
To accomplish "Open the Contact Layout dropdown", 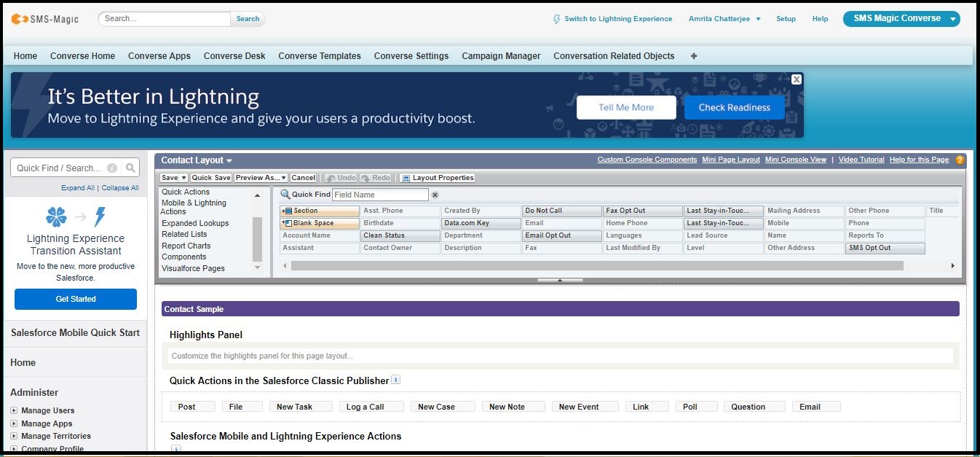I will [x=197, y=160].
